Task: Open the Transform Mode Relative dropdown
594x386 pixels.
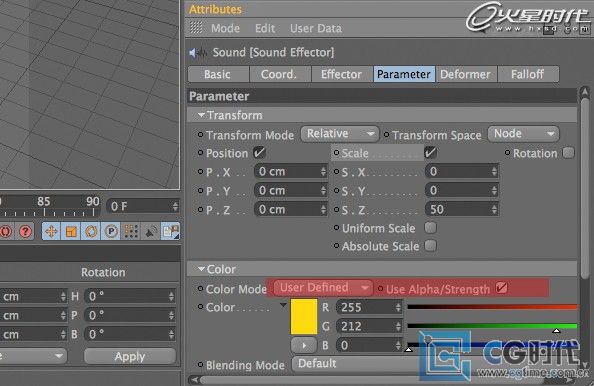Action: 340,134
